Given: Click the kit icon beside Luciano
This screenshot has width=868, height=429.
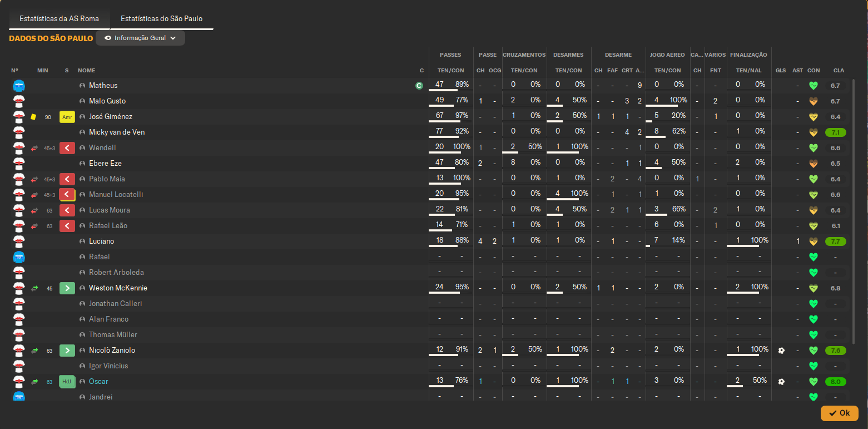Looking at the screenshot, I should pos(19,241).
